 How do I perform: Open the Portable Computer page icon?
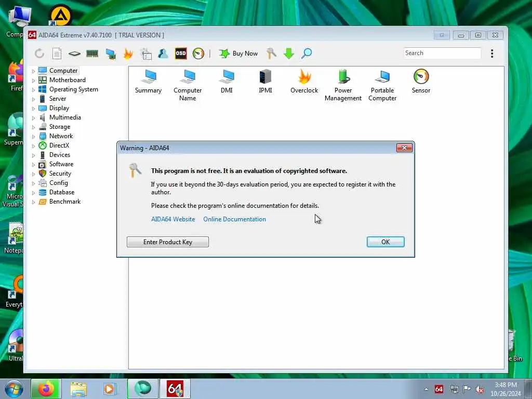point(382,85)
